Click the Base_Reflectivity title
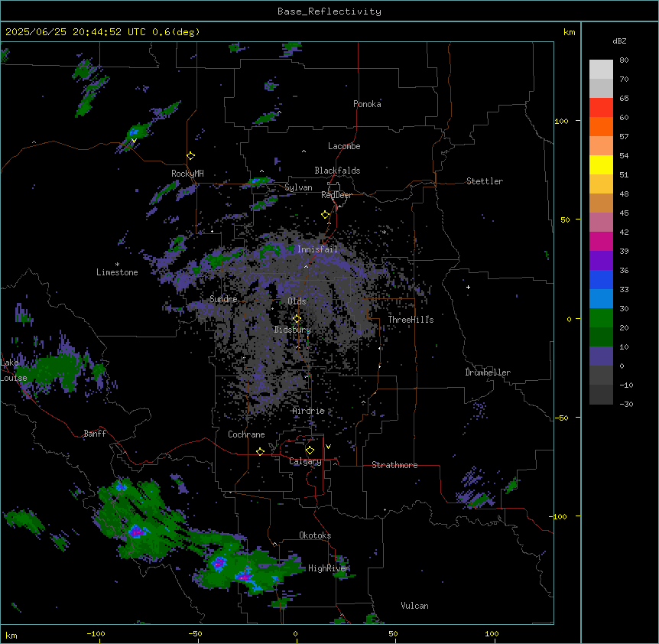This screenshot has width=659, height=644. [x=329, y=11]
